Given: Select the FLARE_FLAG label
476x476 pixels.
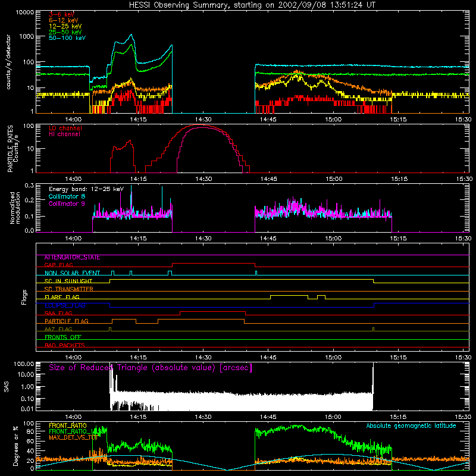Looking at the screenshot, I should pyautogui.click(x=62, y=297).
